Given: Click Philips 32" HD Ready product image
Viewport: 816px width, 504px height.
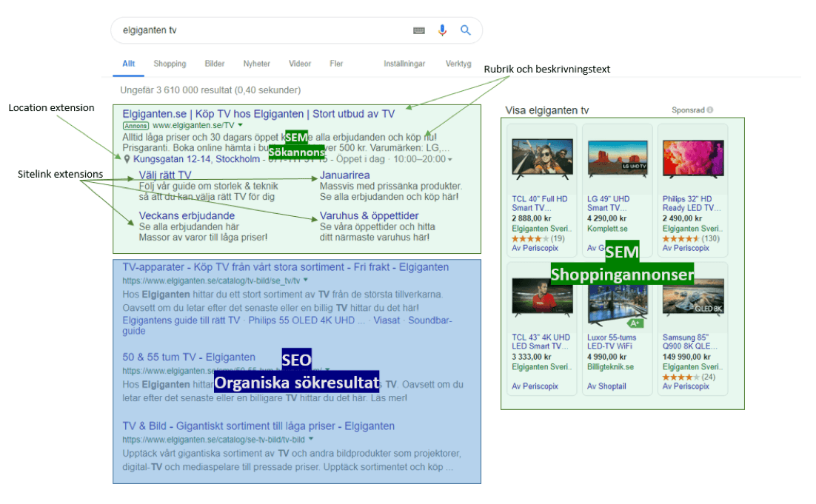Looking at the screenshot, I should point(692,159).
